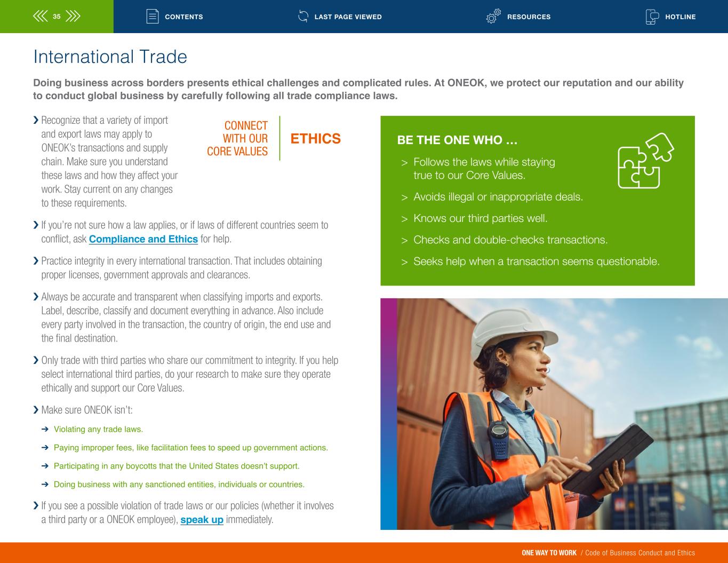Screen dimensions: 728x563
Task: Click the 'BE THE ONE WHO …' heading
Action: pyautogui.click(x=458, y=140)
